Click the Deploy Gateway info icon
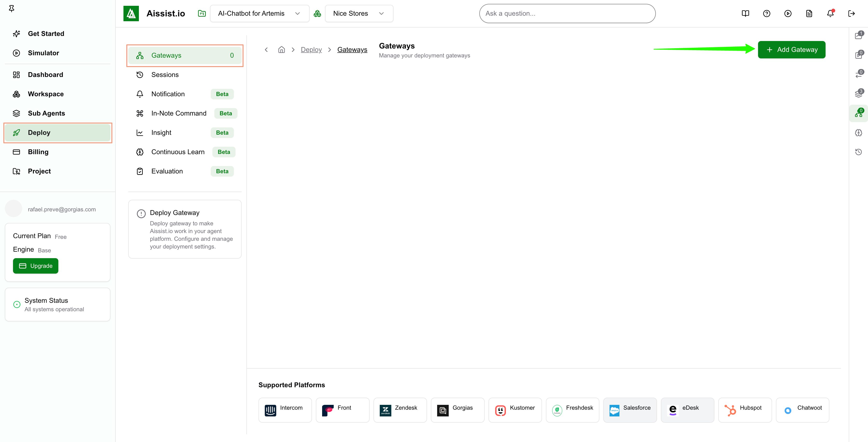Screen dimensions: 868x442 (x=141, y=214)
